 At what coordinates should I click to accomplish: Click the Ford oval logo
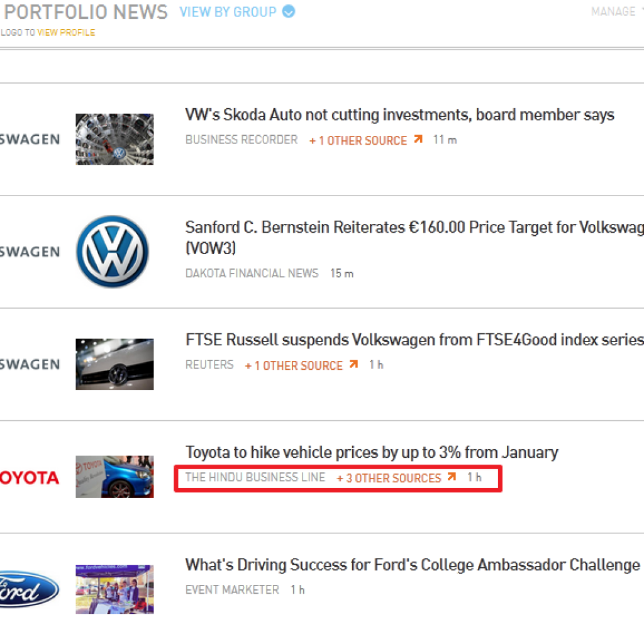(30, 589)
